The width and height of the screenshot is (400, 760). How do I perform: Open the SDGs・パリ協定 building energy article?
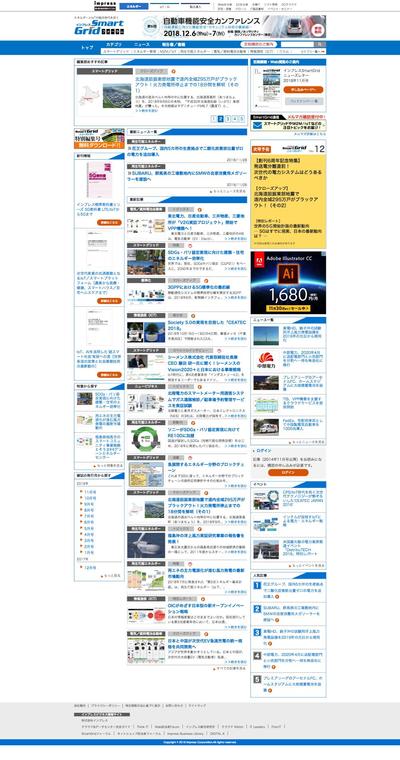(x=206, y=255)
